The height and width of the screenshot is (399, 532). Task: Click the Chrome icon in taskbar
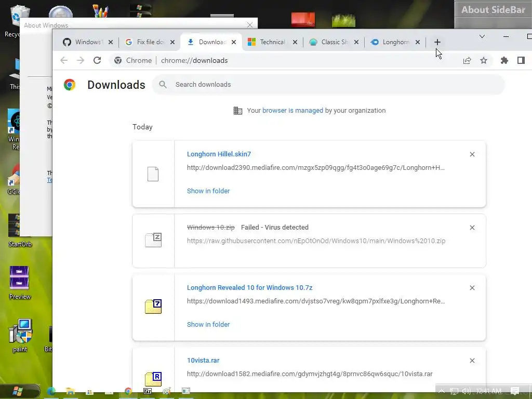click(128, 392)
